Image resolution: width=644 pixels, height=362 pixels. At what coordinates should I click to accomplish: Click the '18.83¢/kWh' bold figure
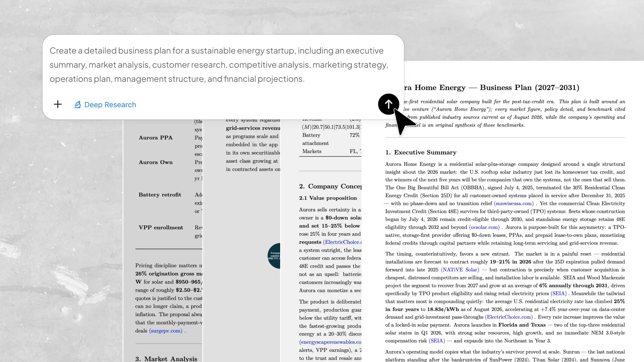pos(443,309)
